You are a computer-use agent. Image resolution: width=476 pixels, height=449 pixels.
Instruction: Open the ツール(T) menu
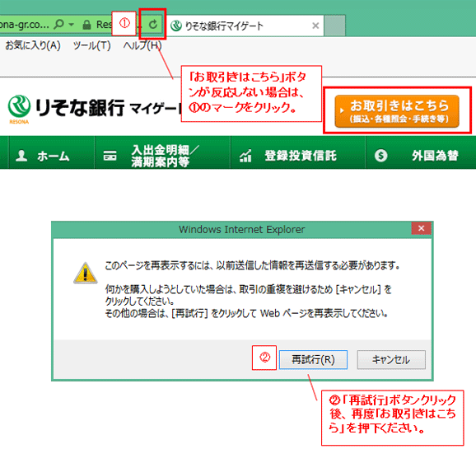point(91,45)
